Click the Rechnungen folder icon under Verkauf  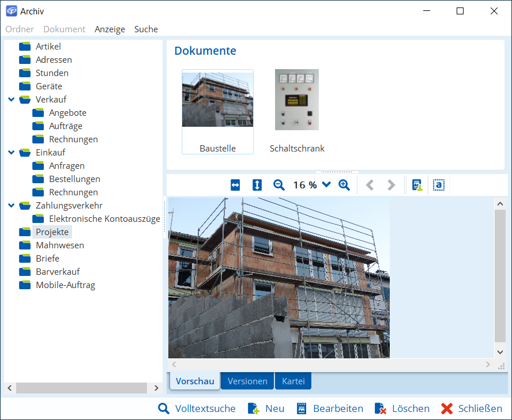pyautogui.click(x=38, y=139)
